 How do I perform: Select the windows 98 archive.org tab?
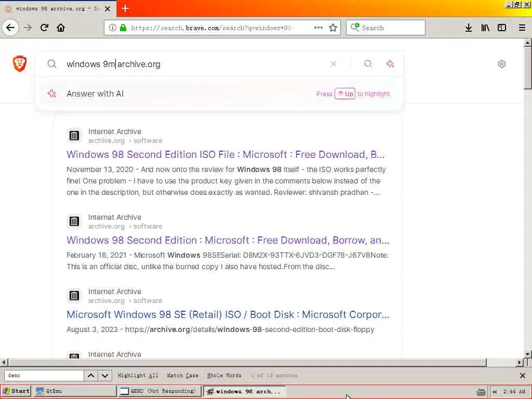58,9
